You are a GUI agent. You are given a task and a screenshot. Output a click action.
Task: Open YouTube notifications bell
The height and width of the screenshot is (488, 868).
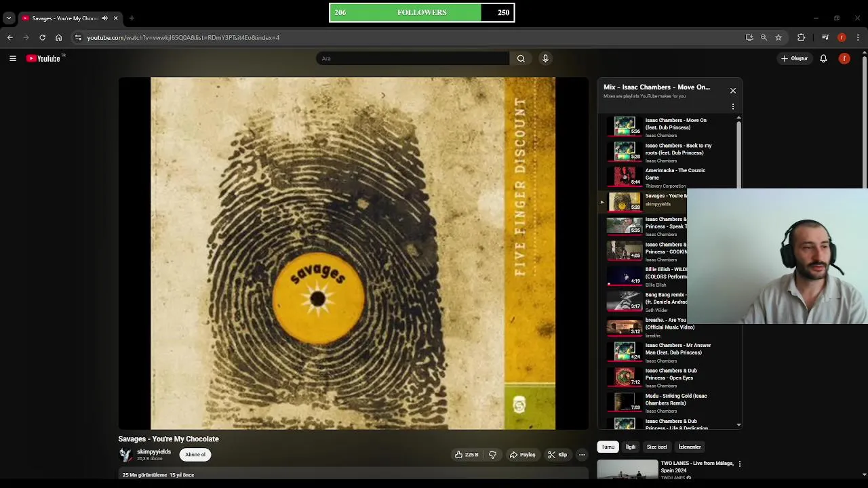823,58
